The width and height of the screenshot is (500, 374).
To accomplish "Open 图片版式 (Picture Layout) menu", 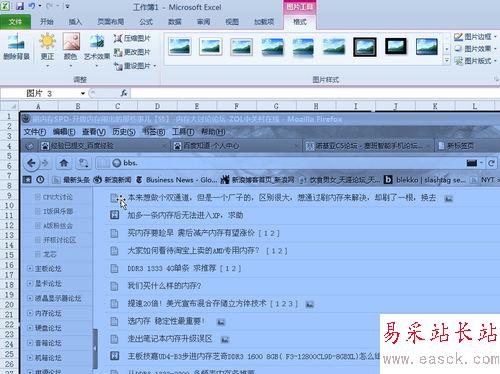I will click(x=475, y=61).
